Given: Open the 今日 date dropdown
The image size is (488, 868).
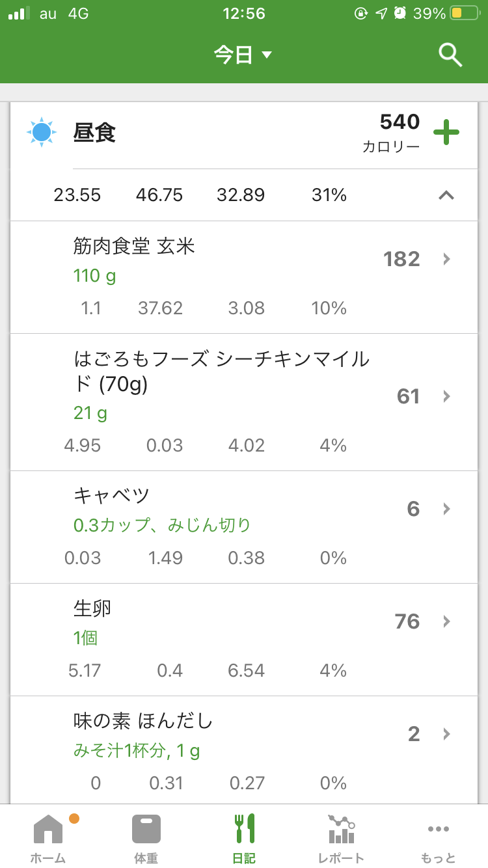Looking at the screenshot, I should (243, 55).
